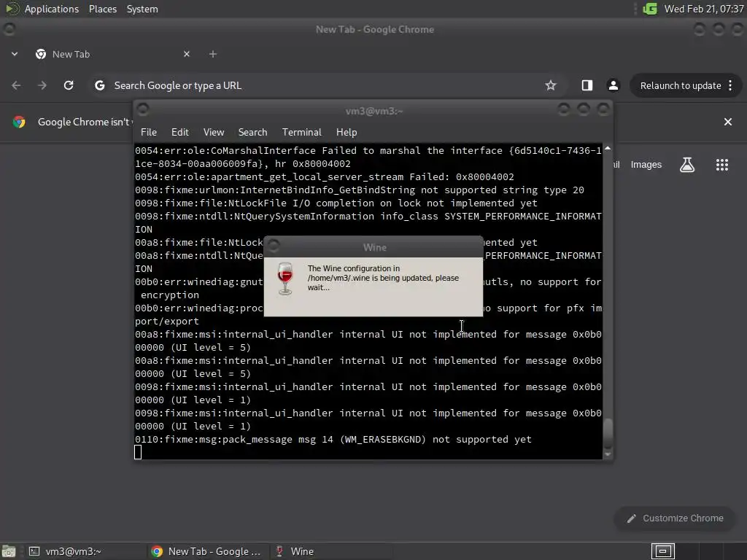
Task: Click the Chrome logo in the infobar
Action: 19,122
